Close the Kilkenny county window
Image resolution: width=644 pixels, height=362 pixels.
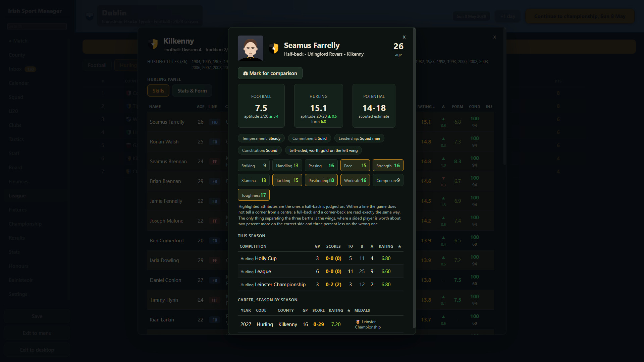click(x=494, y=37)
